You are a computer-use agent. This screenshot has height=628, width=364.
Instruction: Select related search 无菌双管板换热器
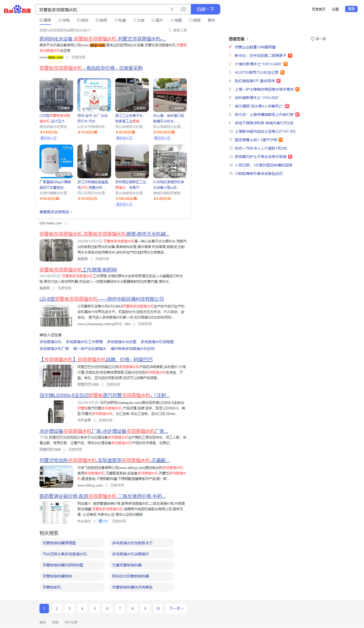point(142,565)
